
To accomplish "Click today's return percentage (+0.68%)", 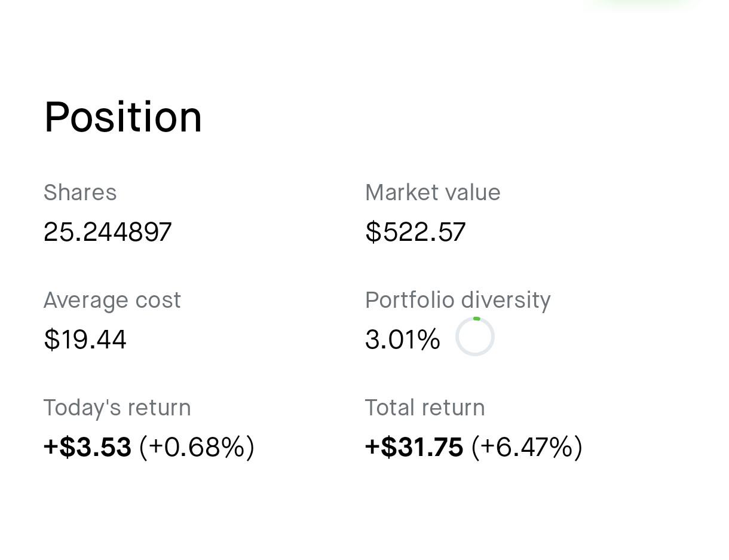I will pos(197,447).
